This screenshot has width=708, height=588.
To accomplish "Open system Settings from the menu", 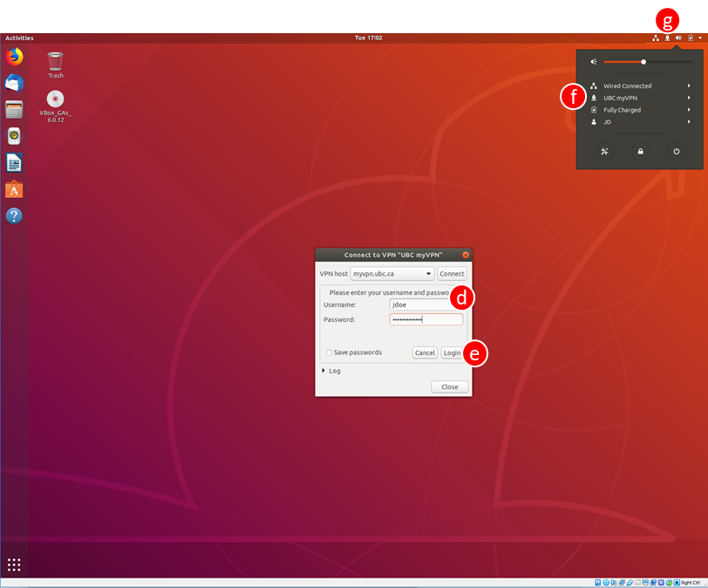I will [604, 151].
